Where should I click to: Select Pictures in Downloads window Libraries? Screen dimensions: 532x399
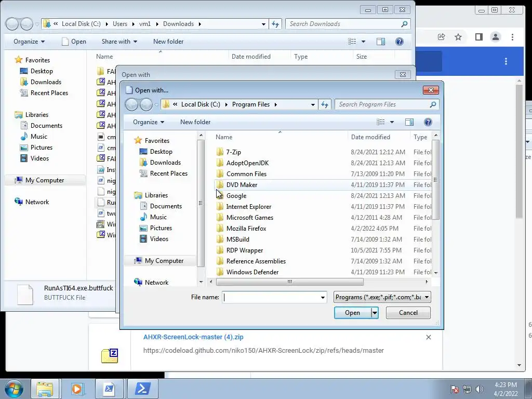[x=36, y=147]
